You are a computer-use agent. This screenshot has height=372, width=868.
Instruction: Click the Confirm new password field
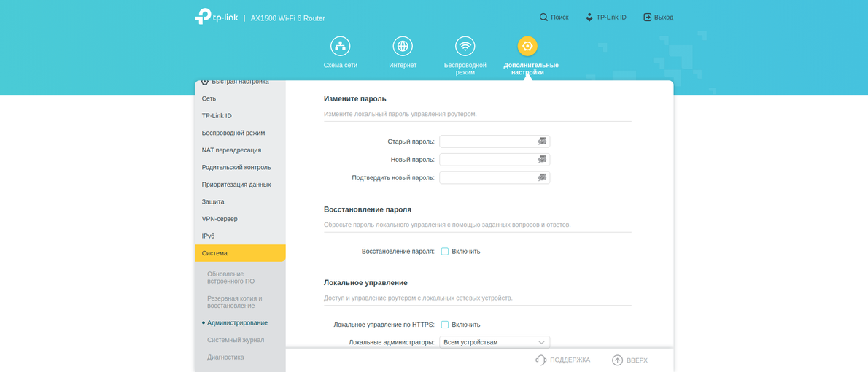point(487,177)
